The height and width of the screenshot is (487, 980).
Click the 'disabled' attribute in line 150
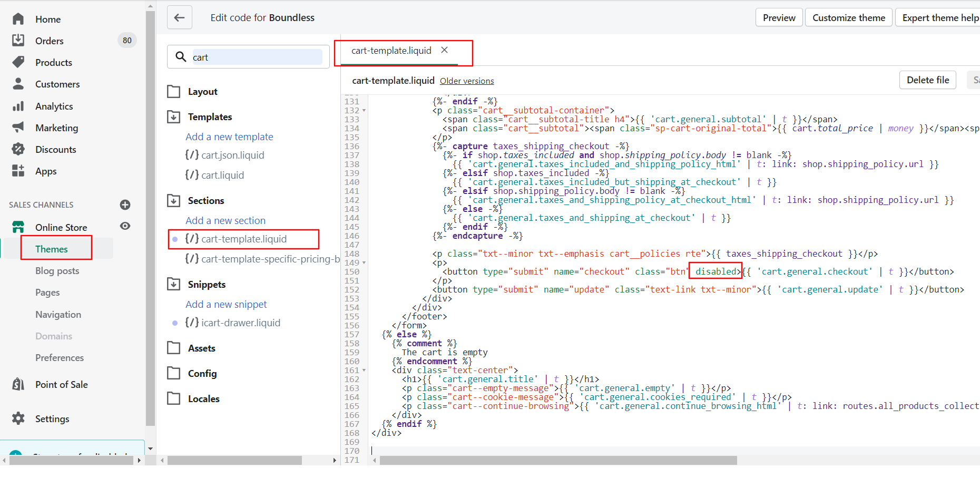(x=716, y=271)
